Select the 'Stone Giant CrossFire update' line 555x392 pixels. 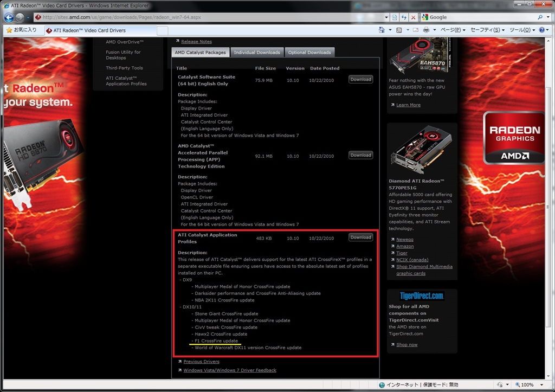227,313
